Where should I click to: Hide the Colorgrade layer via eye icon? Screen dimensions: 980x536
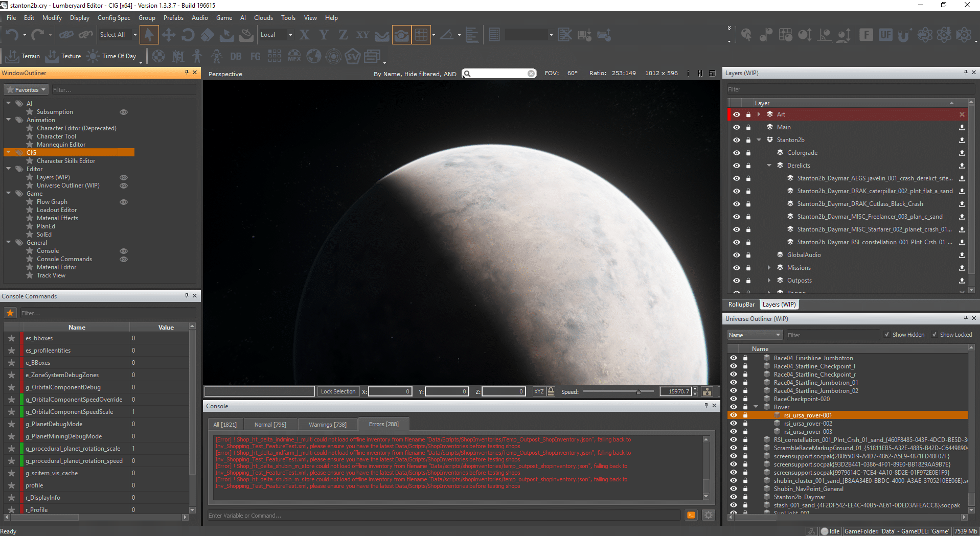coord(736,153)
